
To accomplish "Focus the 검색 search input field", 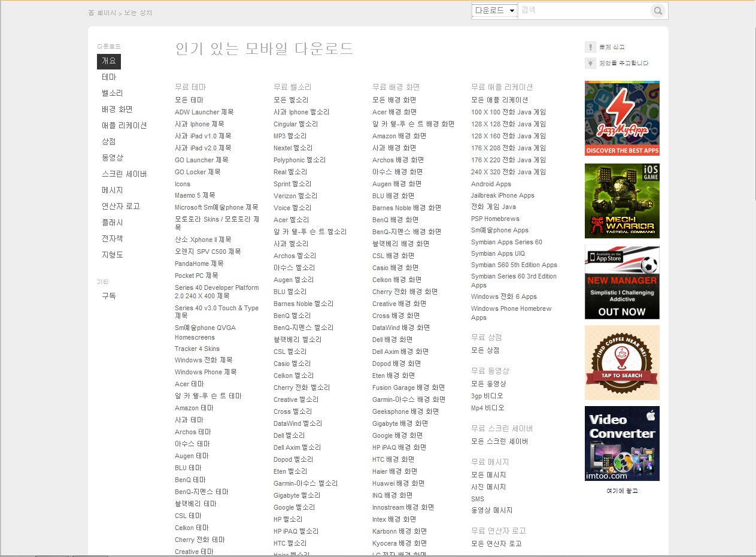I will (x=584, y=11).
